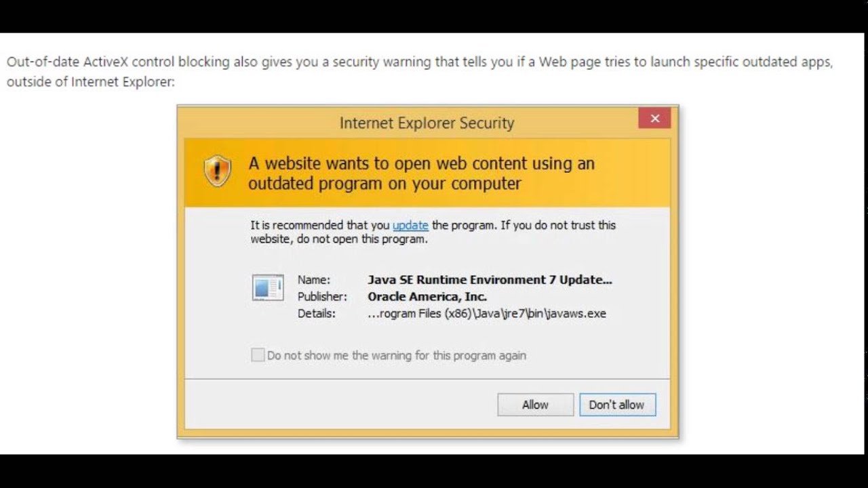Choose the Don't allow button
The image size is (868, 488).
617,405
